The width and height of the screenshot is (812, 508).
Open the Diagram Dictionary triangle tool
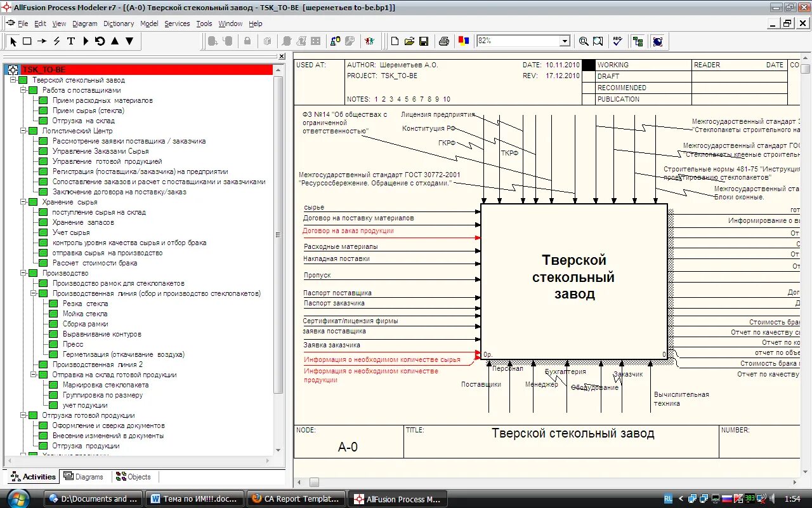[x=86, y=41]
